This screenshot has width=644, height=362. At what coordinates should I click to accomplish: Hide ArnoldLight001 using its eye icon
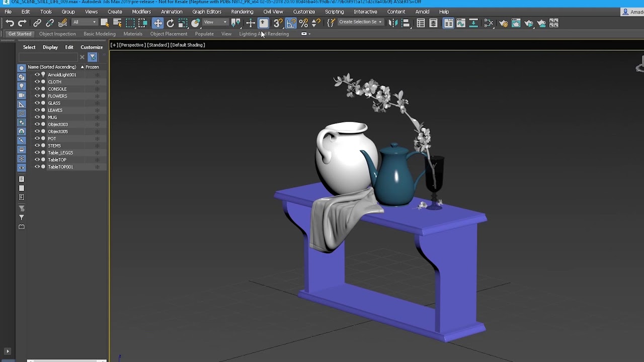pos(37,74)
